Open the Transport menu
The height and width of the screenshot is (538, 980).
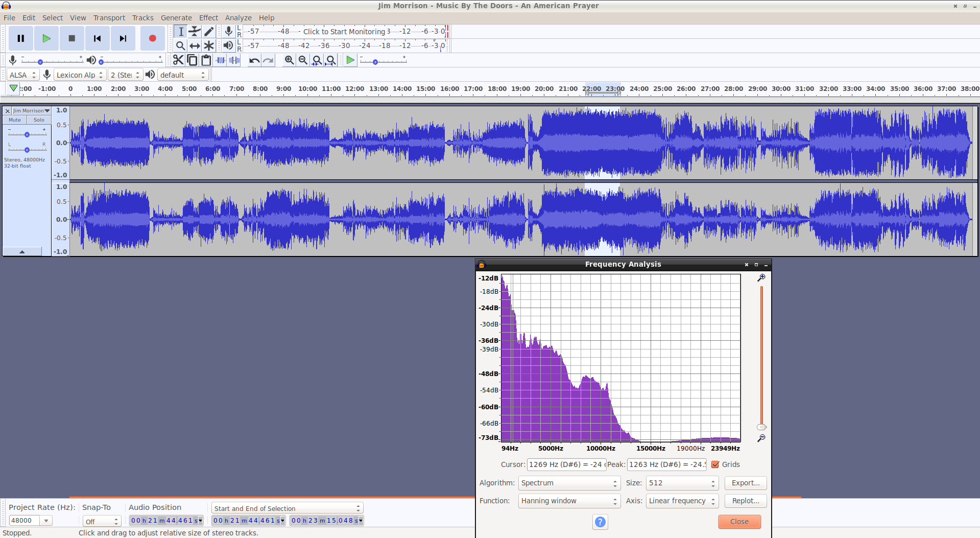click(109, 18)
